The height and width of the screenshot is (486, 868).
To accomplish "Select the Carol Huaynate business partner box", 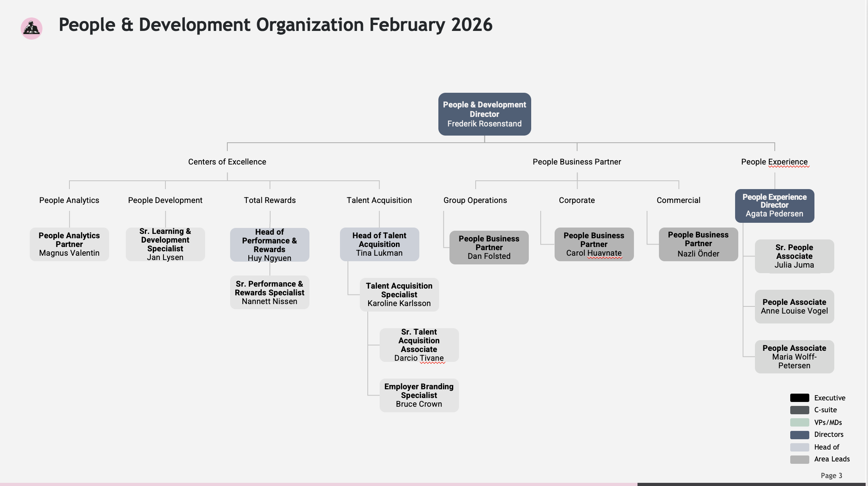I will click(594, 244).
